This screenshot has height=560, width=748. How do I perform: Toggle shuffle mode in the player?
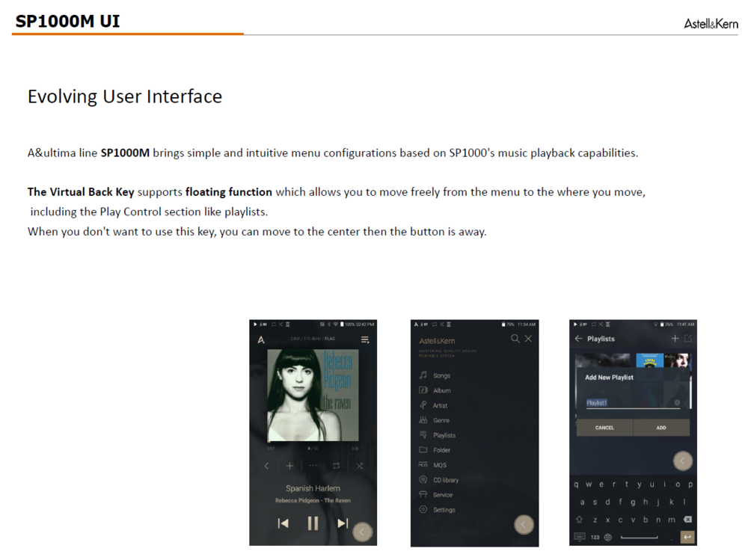pyautogui.click(x=360, y=466)
